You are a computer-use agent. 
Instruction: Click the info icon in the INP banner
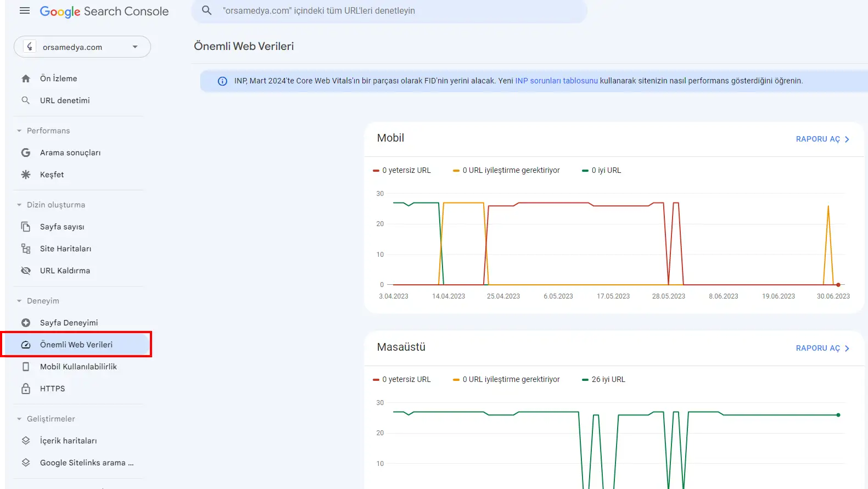222,81
